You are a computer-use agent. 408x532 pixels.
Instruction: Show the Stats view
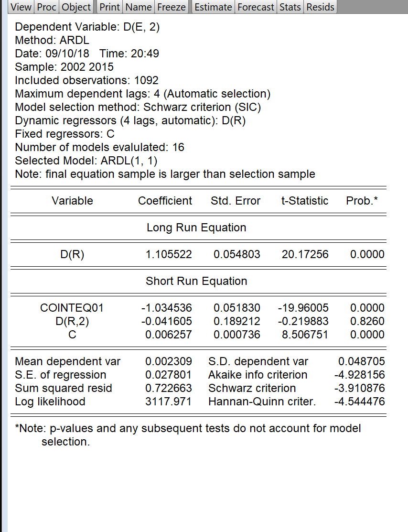click(290, 7)
